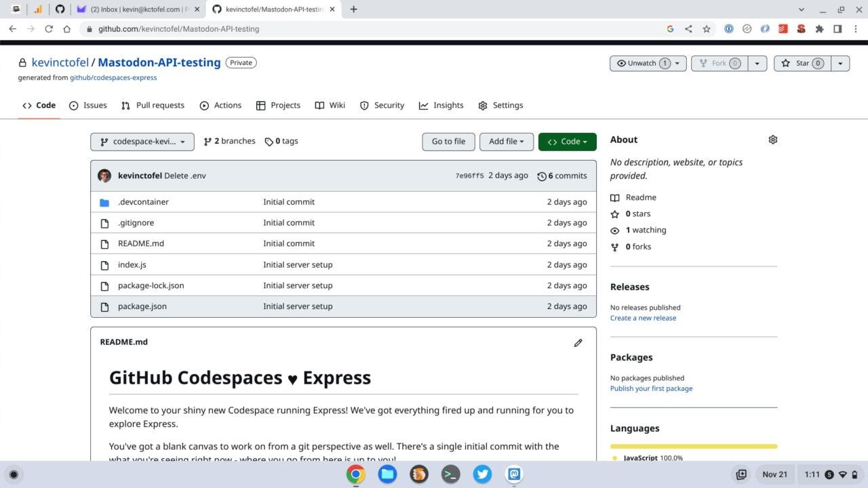The image size is (868, 488).
Task: Open the Pull requests tab
Action: click(153, 105)
